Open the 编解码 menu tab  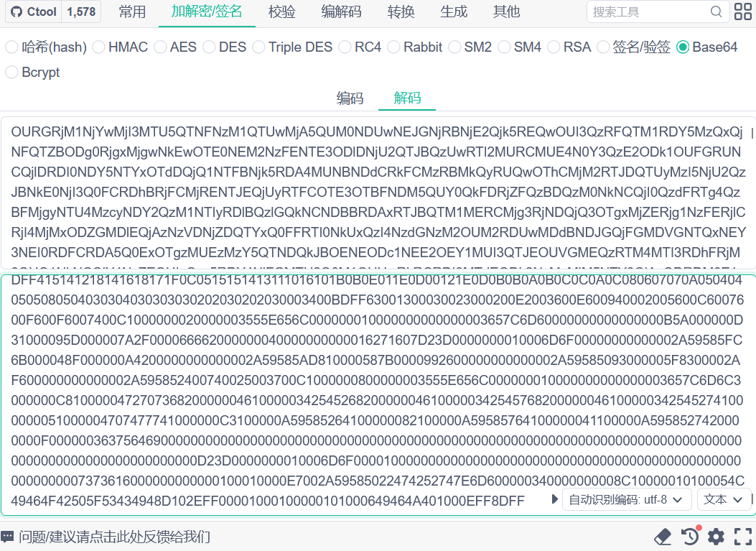coord(341,12)
